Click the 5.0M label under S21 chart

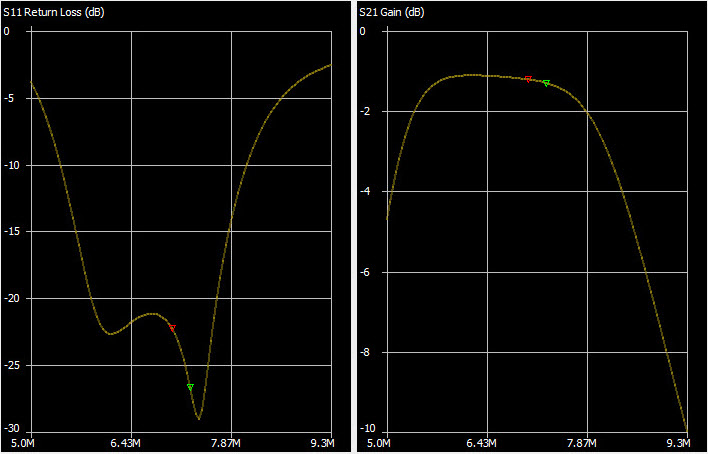(x=379, y=441)
